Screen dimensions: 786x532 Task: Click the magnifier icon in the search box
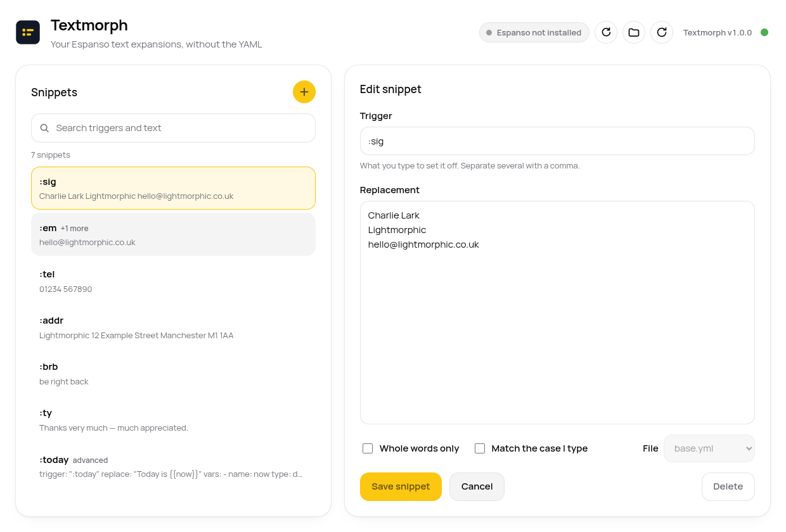coord(44,128)
